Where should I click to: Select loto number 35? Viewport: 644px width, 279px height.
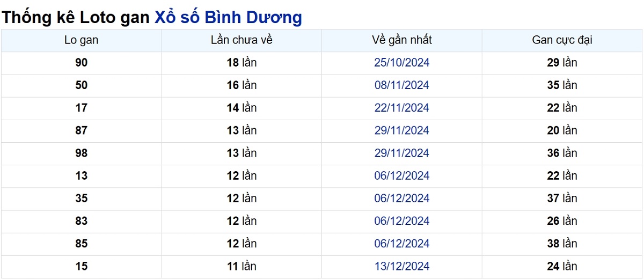(x=81, y=198)
